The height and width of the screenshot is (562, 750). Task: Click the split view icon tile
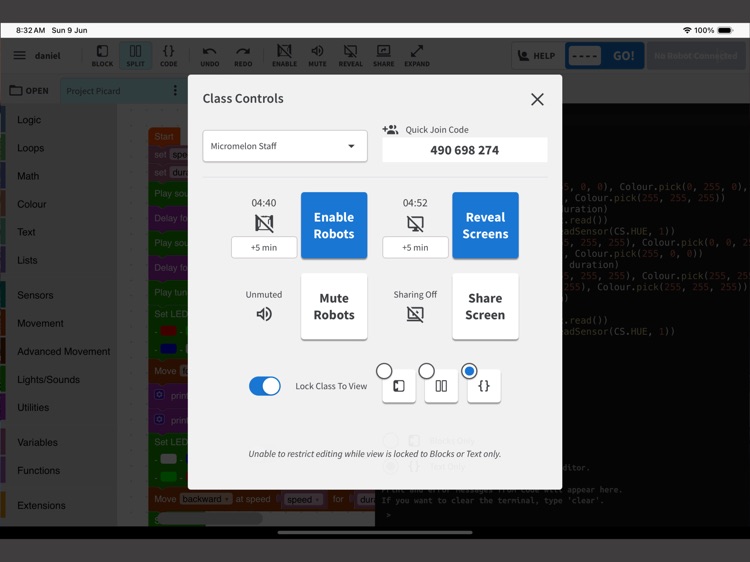[x=441, y=386]
